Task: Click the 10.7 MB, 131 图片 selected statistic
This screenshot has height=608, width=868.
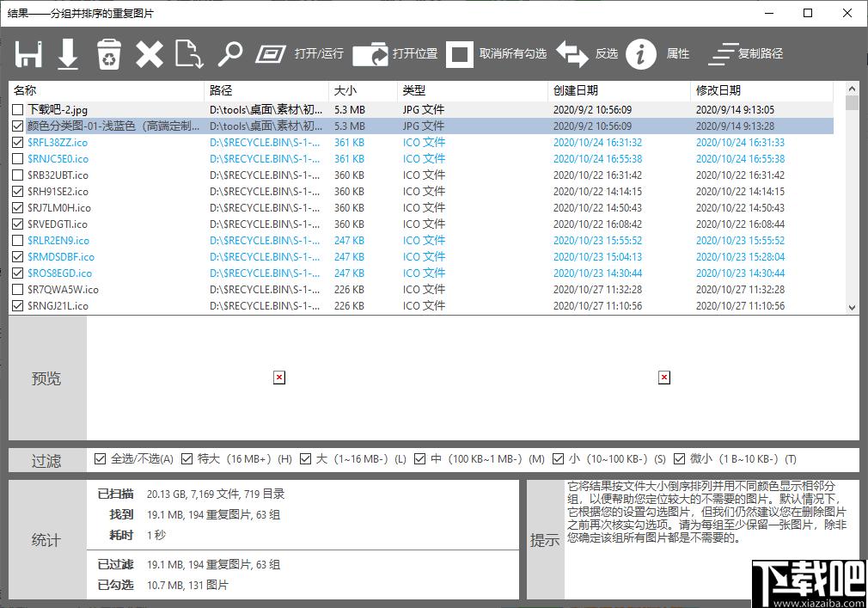Action: tap(187, 585)
